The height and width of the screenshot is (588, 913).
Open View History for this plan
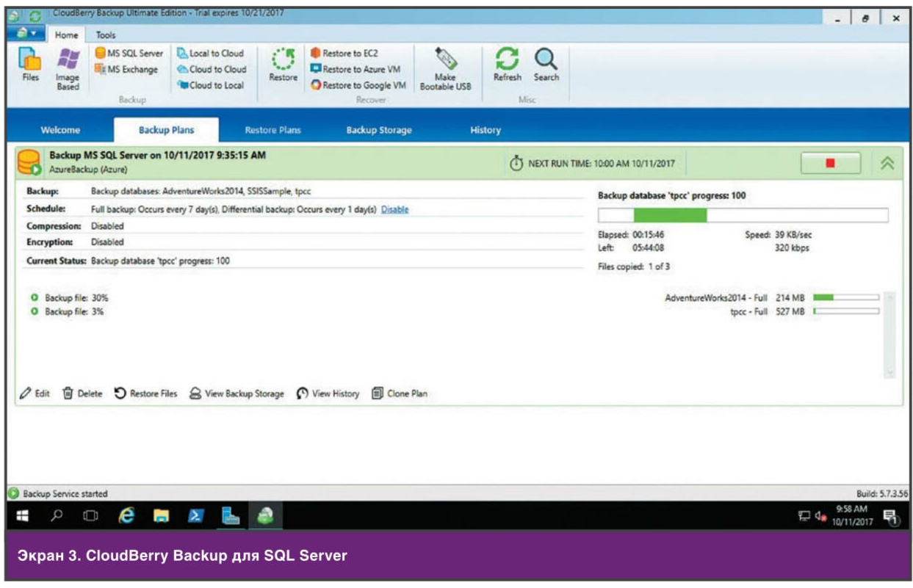click(328, 393)
